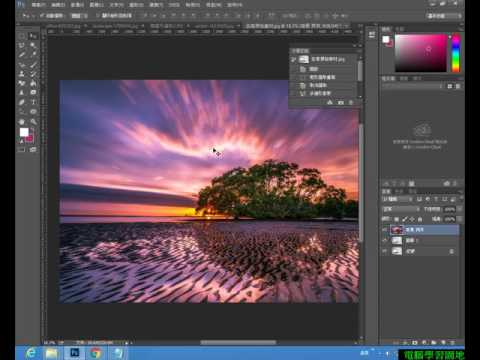Viewport: 480px width, 360px height.
Task: Hide the bottom background layer
Action: tap(385, 251)
